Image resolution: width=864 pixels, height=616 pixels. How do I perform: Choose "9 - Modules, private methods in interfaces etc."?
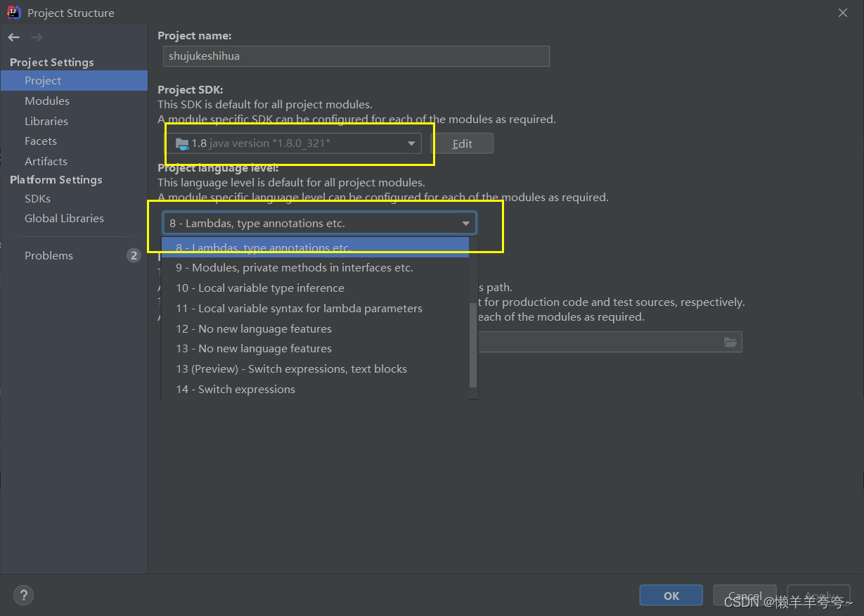point(294,267)
